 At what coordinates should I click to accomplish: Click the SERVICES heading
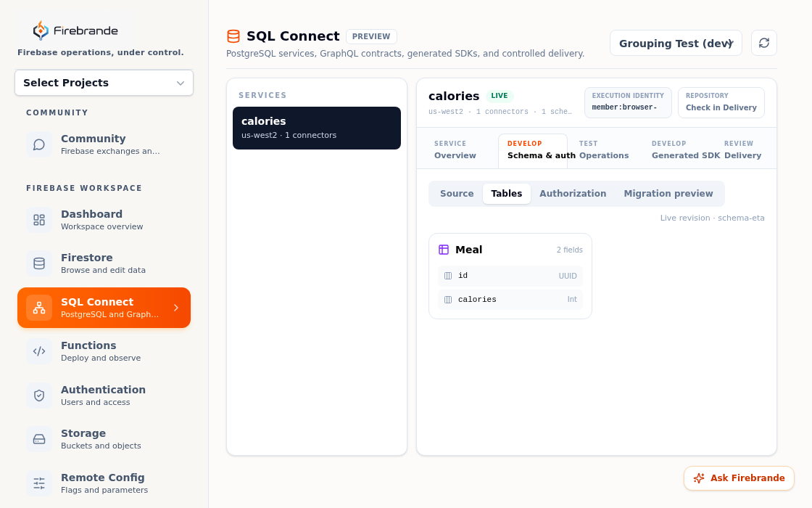(x=262, y=95)
